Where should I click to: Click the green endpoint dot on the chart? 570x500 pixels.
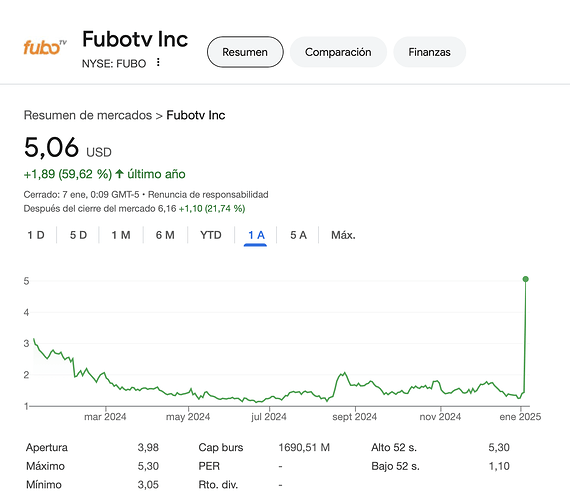525,279
